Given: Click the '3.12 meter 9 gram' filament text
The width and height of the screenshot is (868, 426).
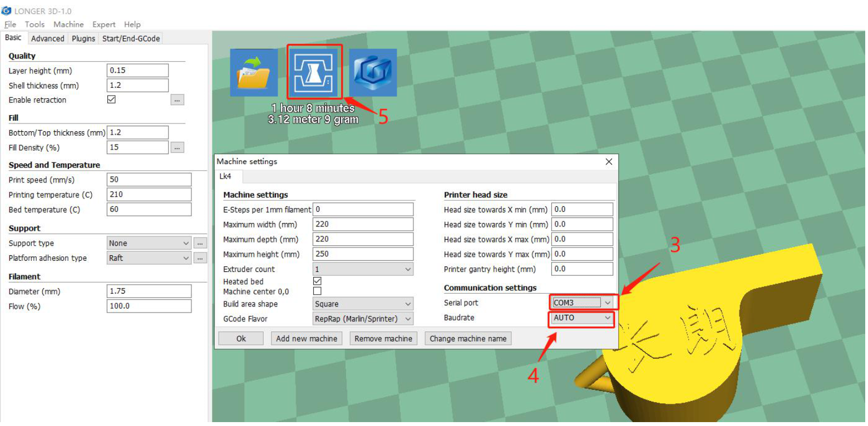Looking at the screenshot, I should (x=313, y=119).
